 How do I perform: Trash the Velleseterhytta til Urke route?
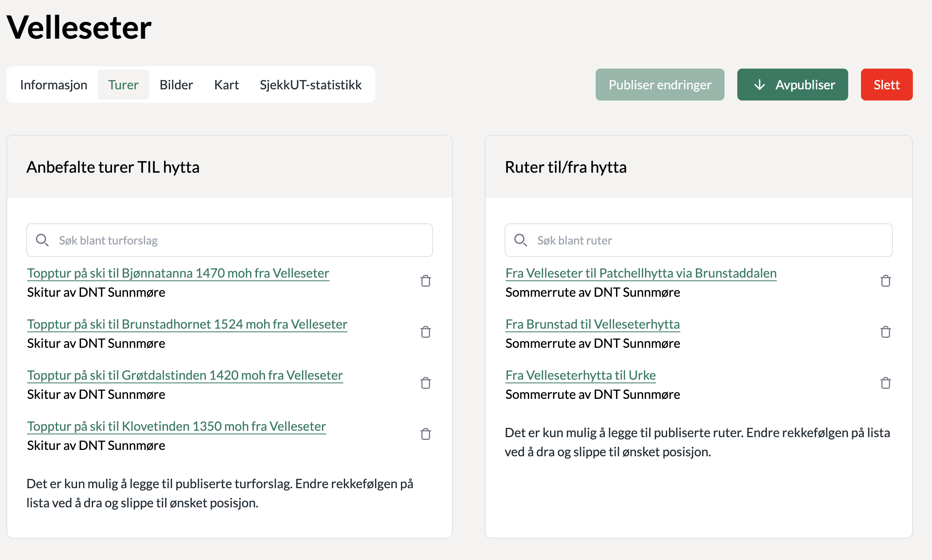(x=885, y=383)
